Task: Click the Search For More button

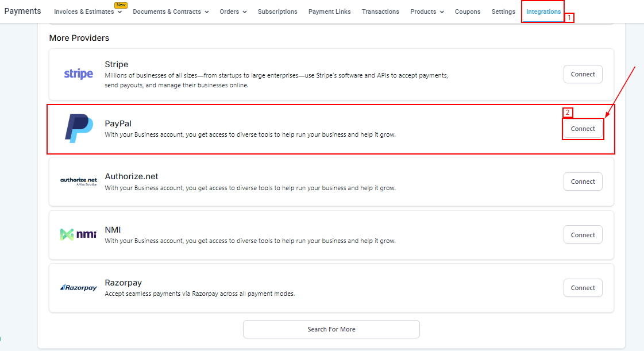Action: 331,329
